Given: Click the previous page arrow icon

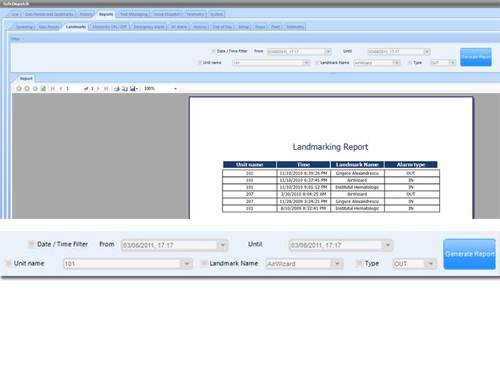Looking at the screenshot, I should click(x=61, y=89).
